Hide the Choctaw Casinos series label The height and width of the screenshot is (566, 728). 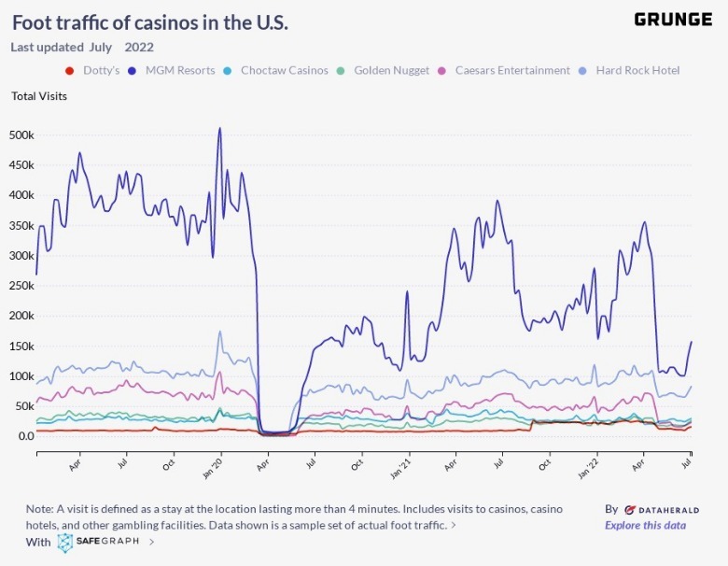(x=285, y=71)
